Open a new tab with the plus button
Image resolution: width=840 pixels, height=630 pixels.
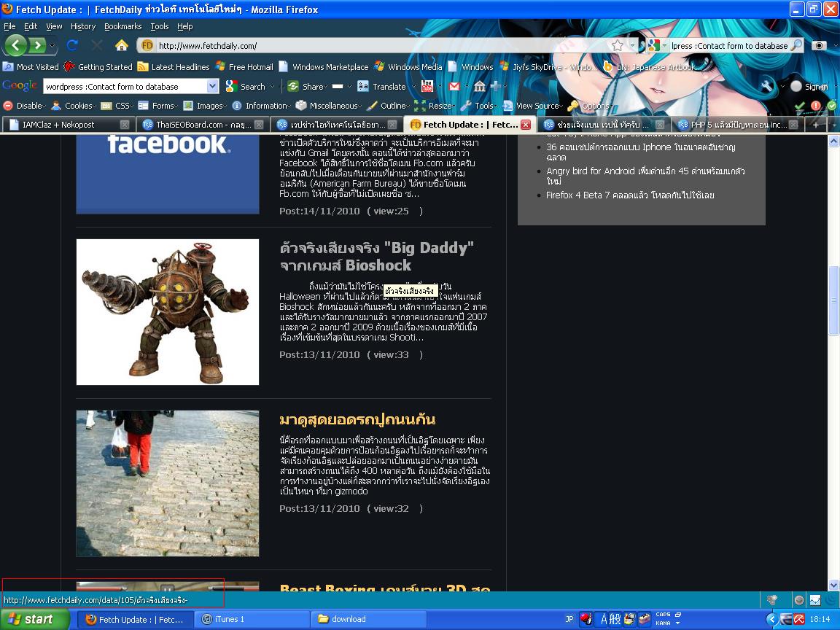tap(816, 124)
